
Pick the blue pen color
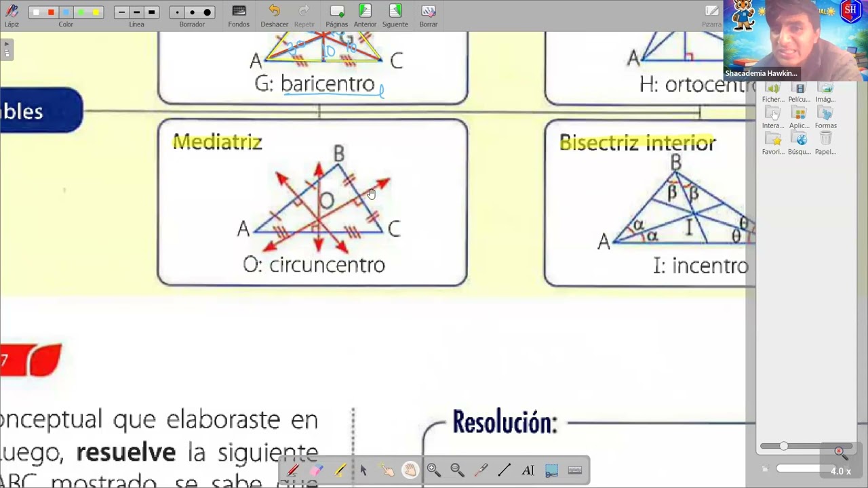66,12
